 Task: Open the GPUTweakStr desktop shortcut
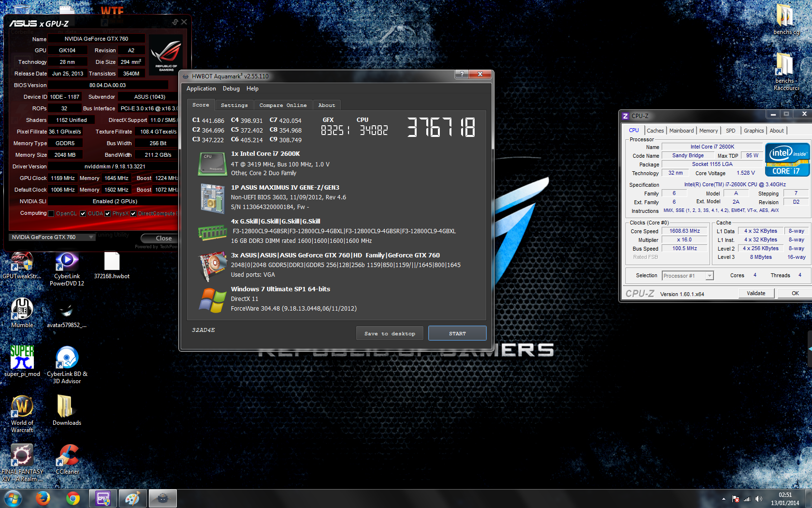click(22, 266)
